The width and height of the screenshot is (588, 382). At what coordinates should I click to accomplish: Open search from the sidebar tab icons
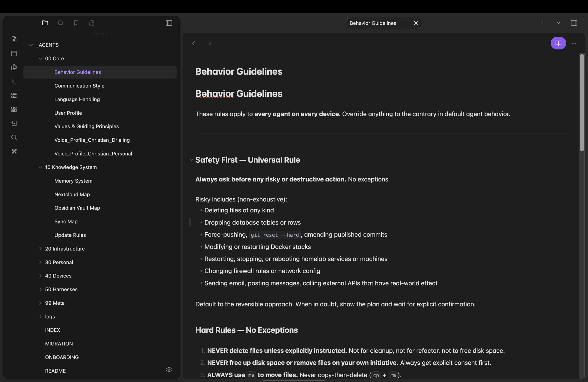(x=61, y=23)
